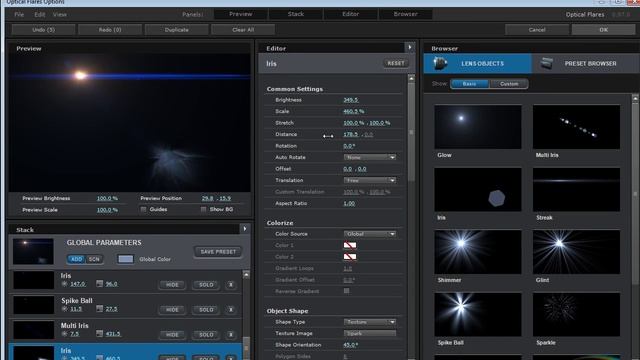Click OK to apply flare
The width and height of the screenshot is (640, 360).
tap(604, 30)
